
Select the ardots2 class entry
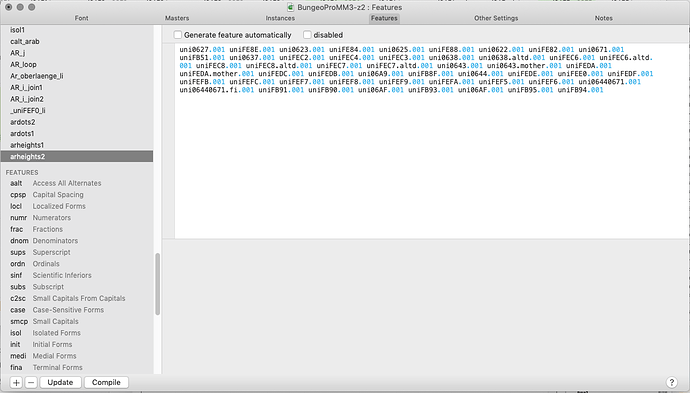point(77,122)
